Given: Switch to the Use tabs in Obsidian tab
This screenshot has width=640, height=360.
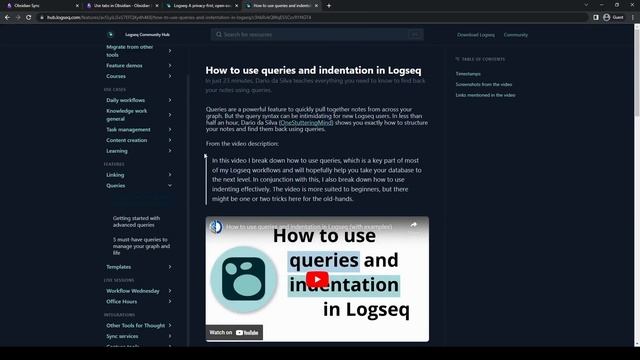Looking at the screenshot, I should (121, 6).
